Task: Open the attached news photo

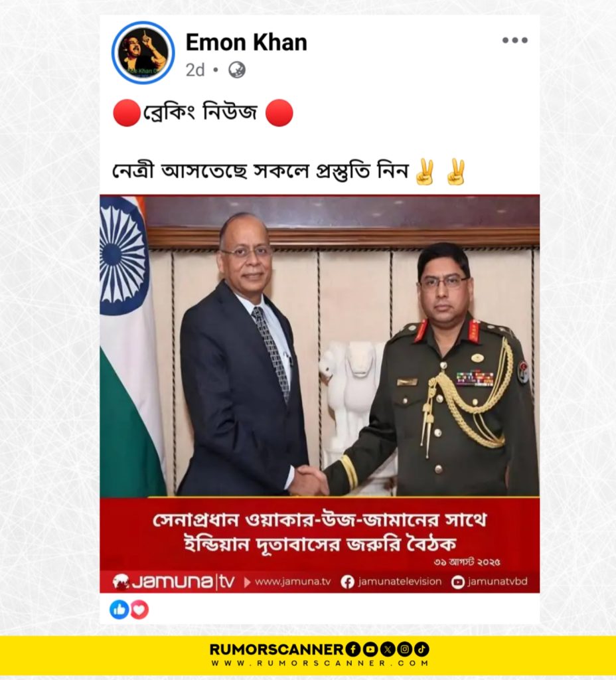Action: [319, 345]
